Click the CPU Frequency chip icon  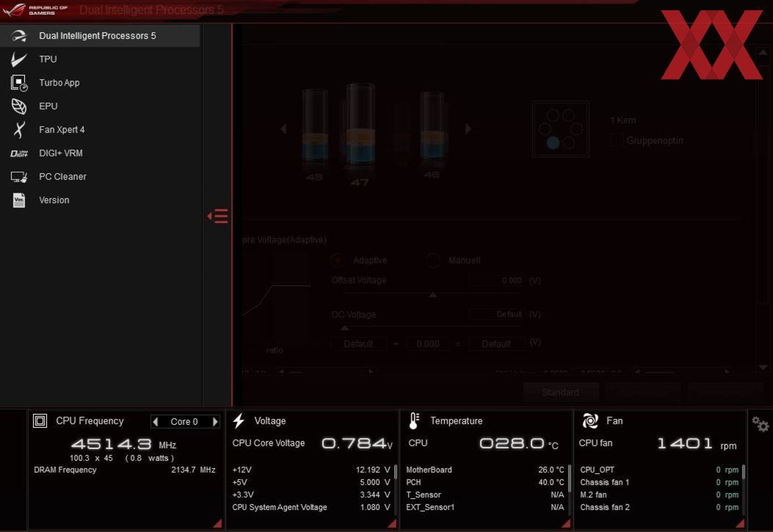pyautogui.click(x=40, y=421)
